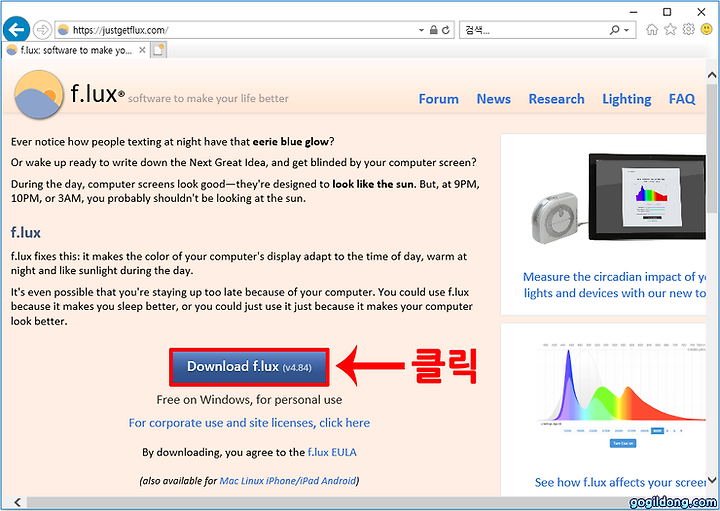The image size is (720, 511).
Task: Click the f.lux sun logo image
Action: (39, 94)
